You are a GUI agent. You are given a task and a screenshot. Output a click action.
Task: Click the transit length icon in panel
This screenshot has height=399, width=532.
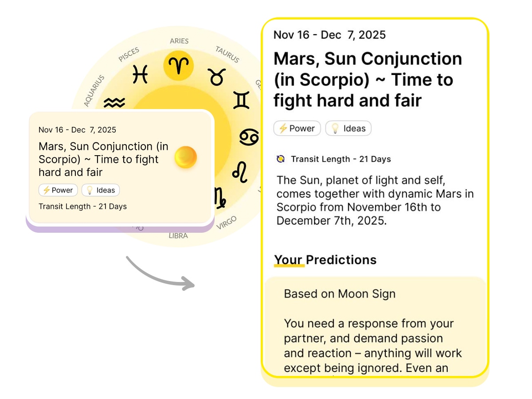coord(280,159)
